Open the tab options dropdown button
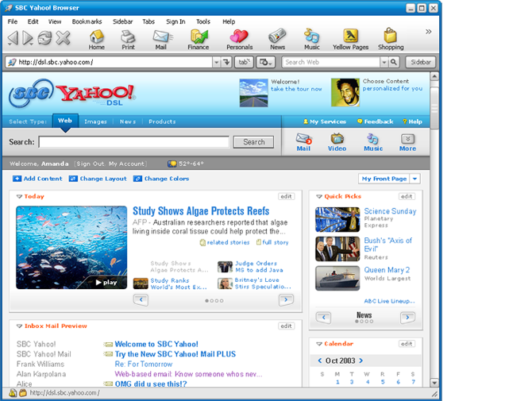This screenshot has width=532, height=401. [x=265, y=62]
